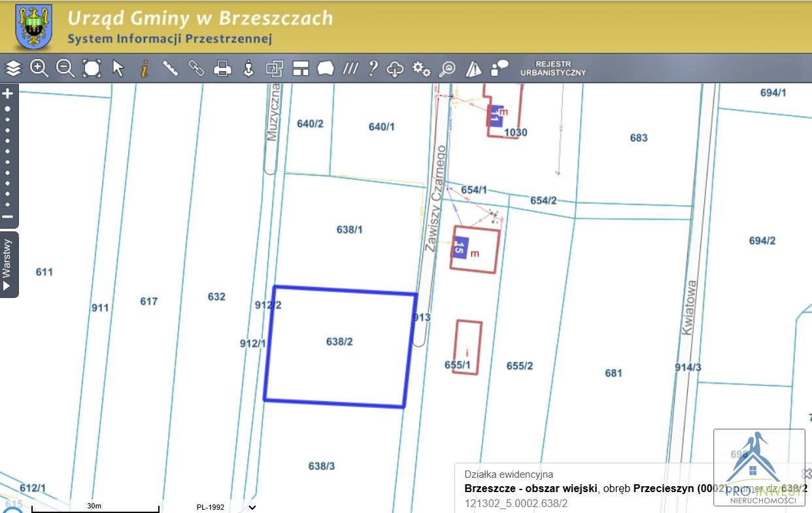The width and height of the screenshot is (812, 513).
Task: Click parcel label 640/1
Action: tap(382, 127)
